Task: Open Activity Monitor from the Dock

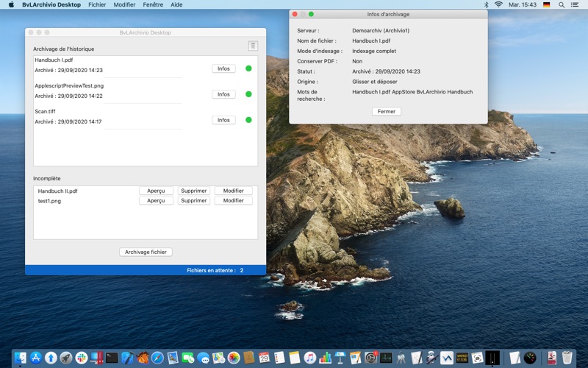Action: [x=386, y=358]
